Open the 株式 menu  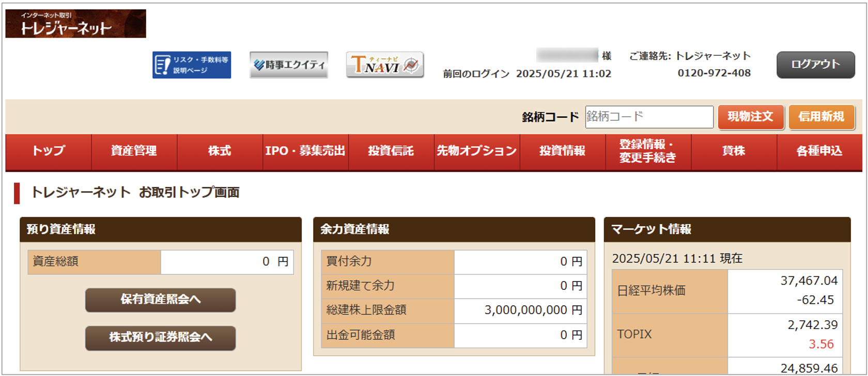tap(220, 151)
